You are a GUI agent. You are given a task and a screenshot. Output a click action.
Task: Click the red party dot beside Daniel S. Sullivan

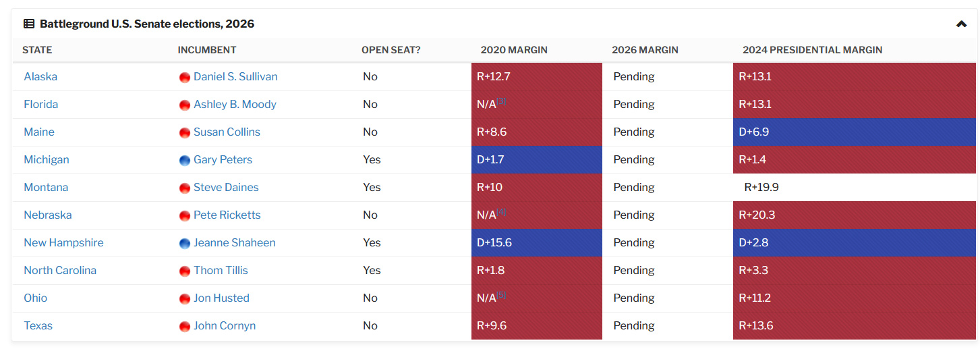point(184,77)
